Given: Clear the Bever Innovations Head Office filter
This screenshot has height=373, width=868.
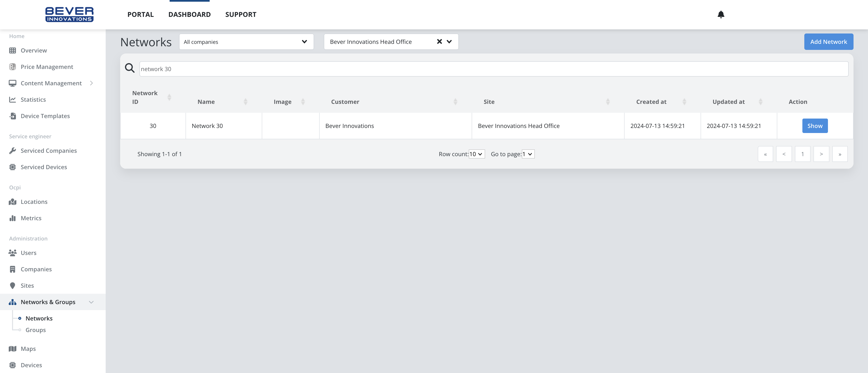Looking at the screenshot, I should click(x=439, y=42).
